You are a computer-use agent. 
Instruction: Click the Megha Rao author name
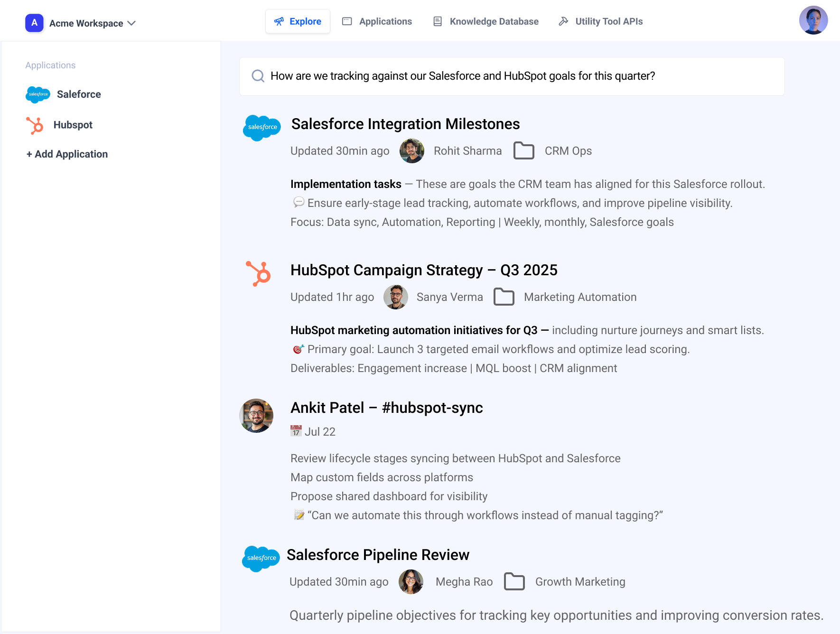click(464, 582)
